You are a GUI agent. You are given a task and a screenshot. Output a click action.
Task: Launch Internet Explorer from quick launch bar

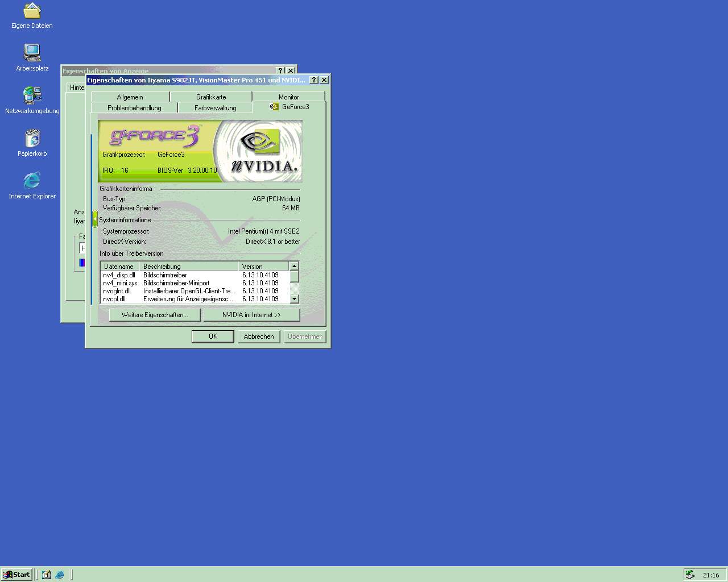(x=60, y=575)
